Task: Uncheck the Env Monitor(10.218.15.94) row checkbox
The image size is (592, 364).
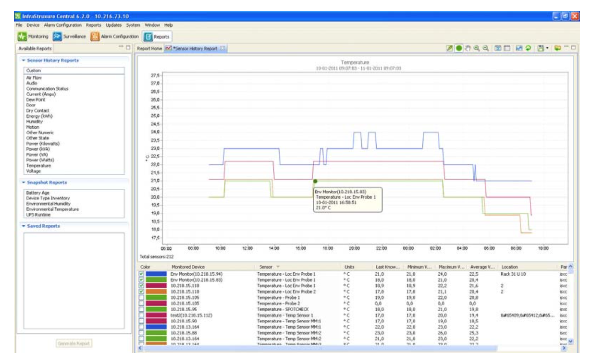Action: pyautogui.click(x=141, y=274)
